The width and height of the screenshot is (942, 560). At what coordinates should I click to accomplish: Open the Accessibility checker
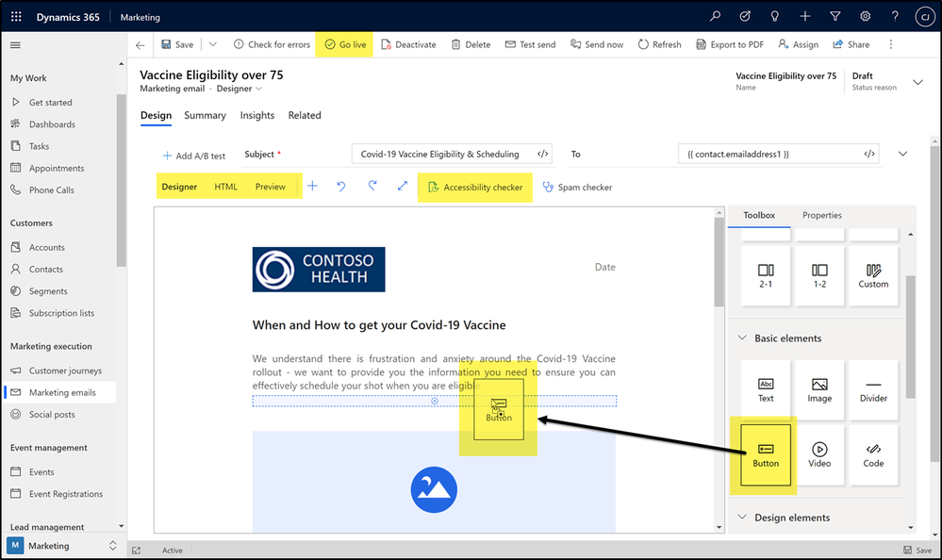pyautogui.click(x=475, y=188)
